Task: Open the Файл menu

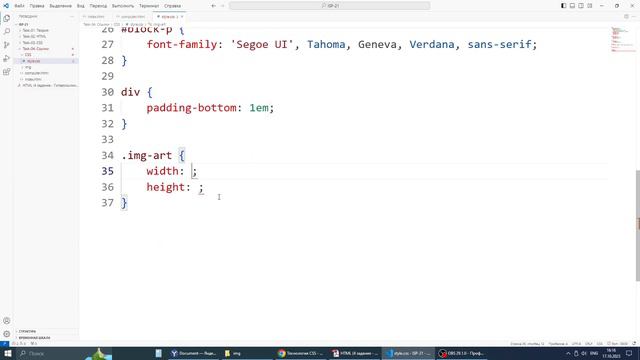Action: [19, 6]
